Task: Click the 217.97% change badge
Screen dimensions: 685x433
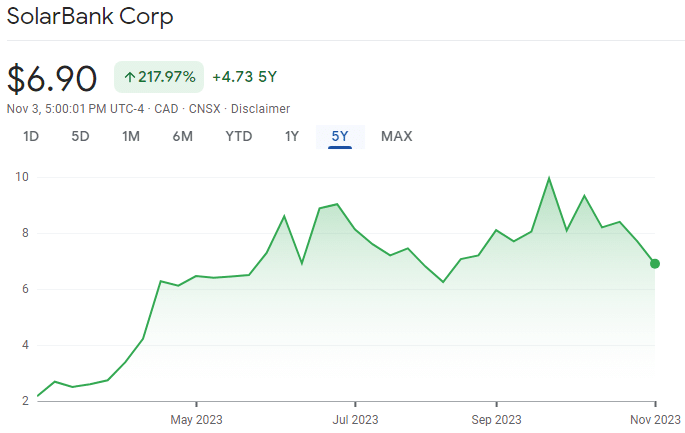Action: (x=159, y=77)
